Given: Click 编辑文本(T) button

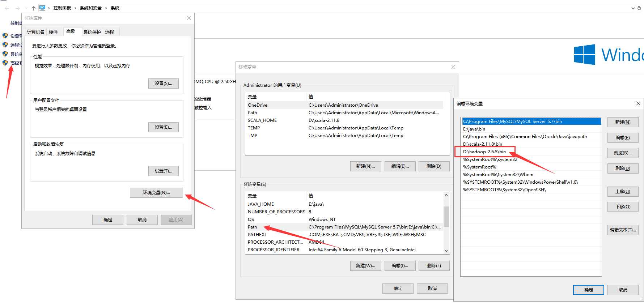Looking at the screenshot, I should 623,230.
